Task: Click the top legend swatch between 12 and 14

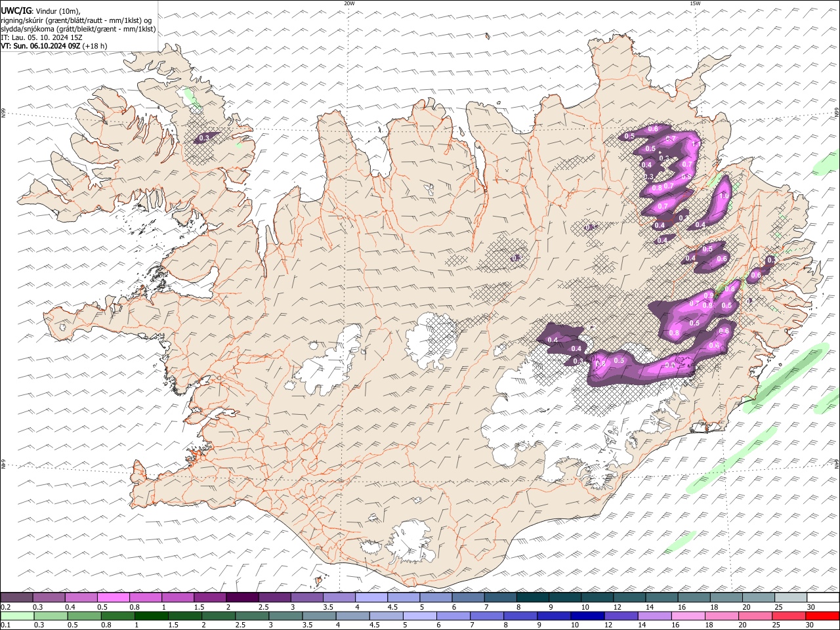Action: [x=629, y=597]
